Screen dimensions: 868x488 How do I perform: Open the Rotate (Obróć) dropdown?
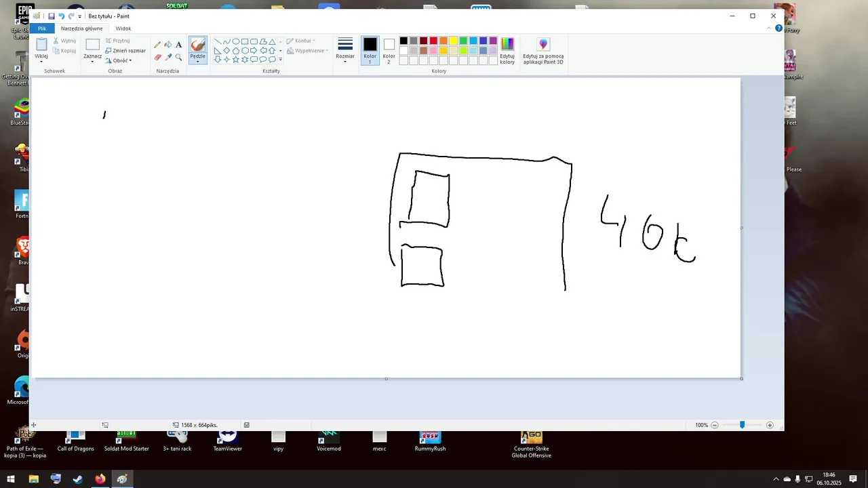pyautogui.click(x=119, y=60)
